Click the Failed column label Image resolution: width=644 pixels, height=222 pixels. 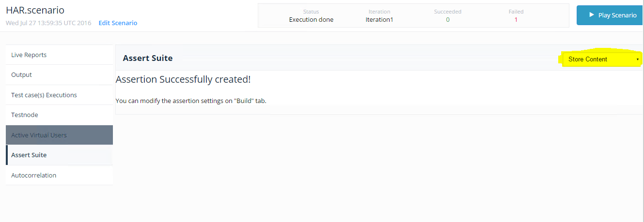coord(516,12)
